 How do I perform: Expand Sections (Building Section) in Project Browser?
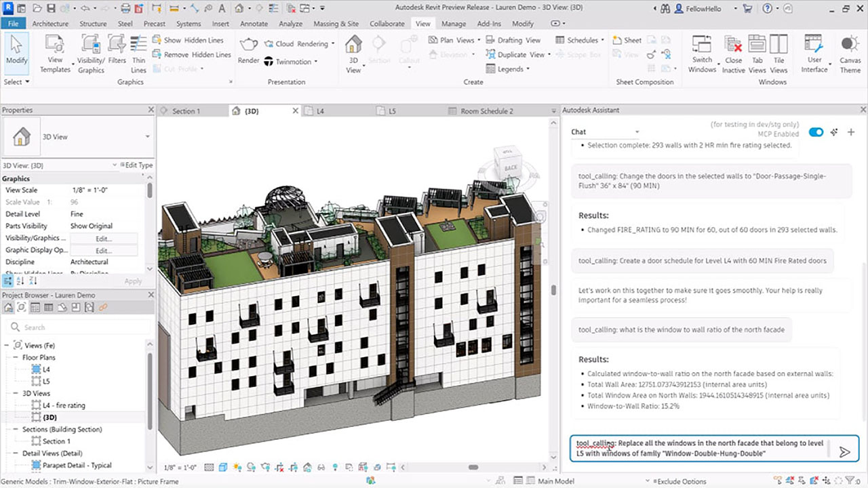click(x=15, y=429)
